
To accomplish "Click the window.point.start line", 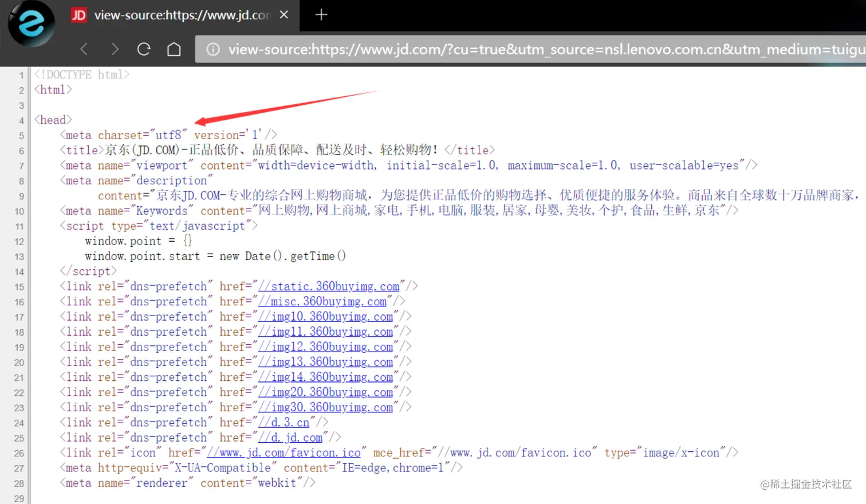I will coord(215,256).
